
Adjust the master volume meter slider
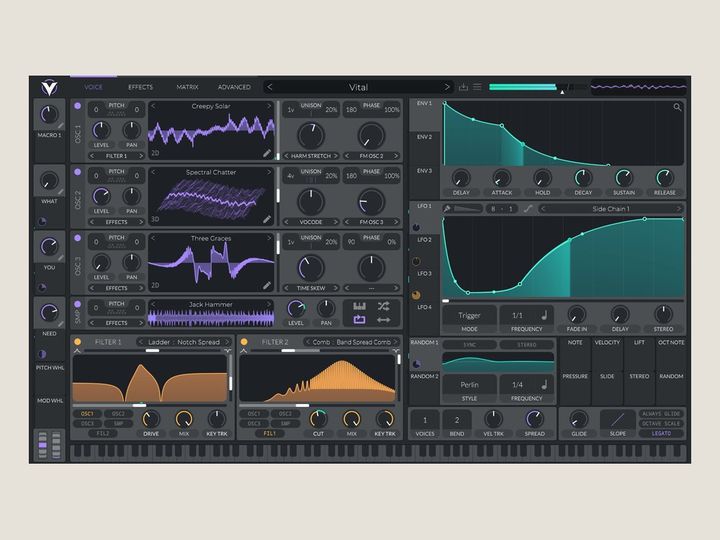click(562, 92)
